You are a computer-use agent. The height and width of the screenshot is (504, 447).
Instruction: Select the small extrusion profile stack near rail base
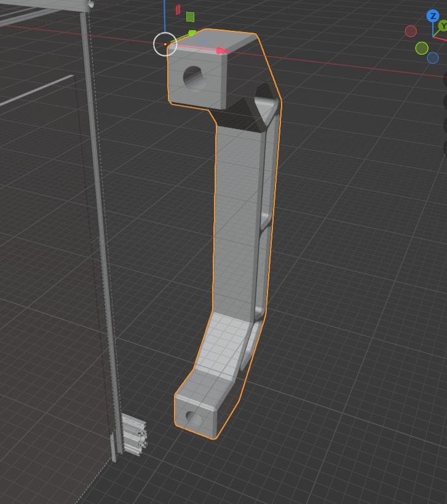click(x=135, y=435)
